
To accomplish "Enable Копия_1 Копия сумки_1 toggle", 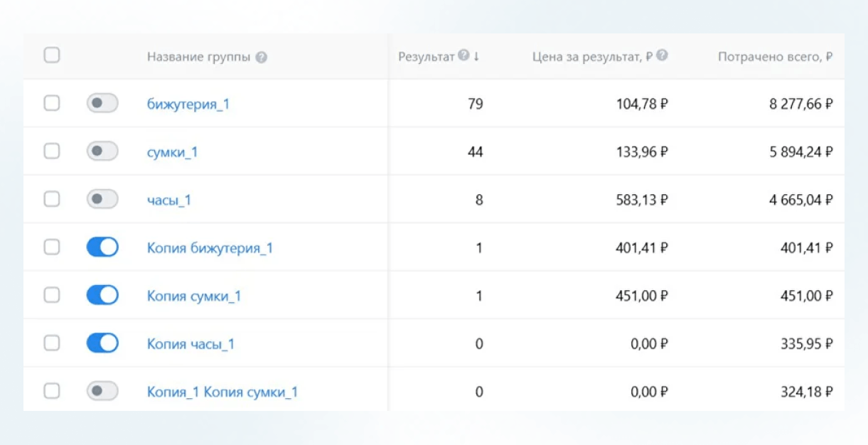I will [102, 391].
